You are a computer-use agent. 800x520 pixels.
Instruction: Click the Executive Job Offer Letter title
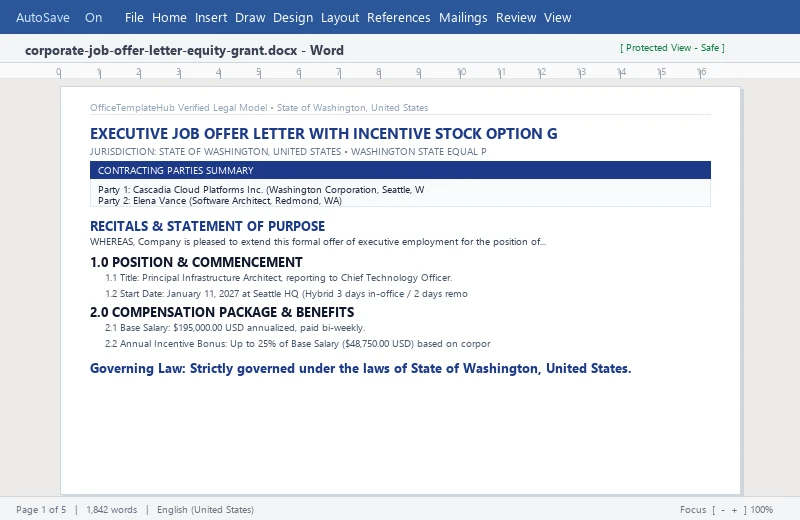click(x=323, y=134)
